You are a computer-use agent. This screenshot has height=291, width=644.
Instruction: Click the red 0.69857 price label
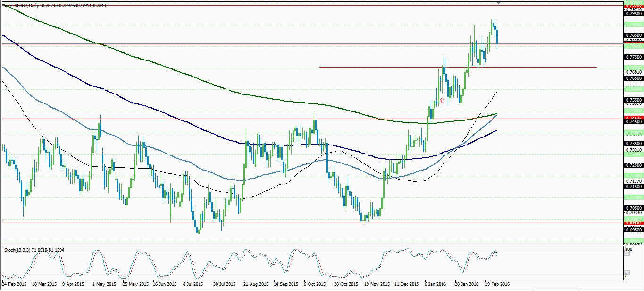[x=633, y=223]
